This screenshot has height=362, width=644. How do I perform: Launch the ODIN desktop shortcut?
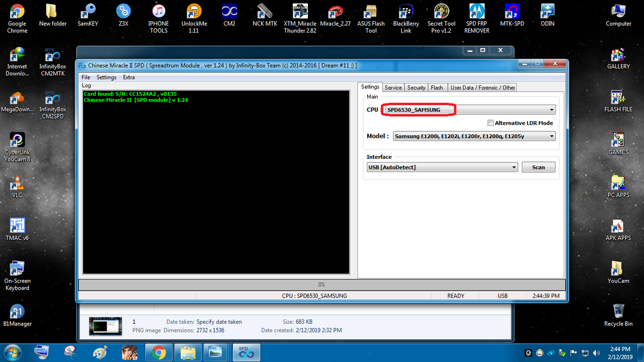point(547,15)
